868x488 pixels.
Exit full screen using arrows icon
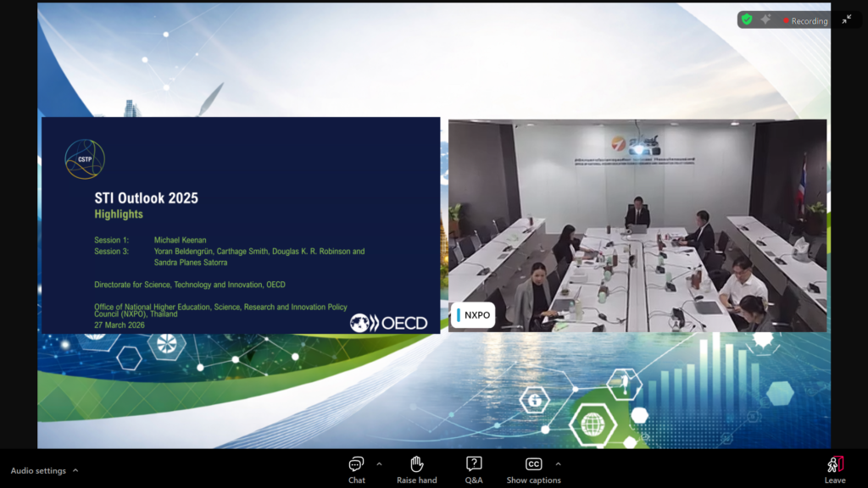[x=846, y=19]
